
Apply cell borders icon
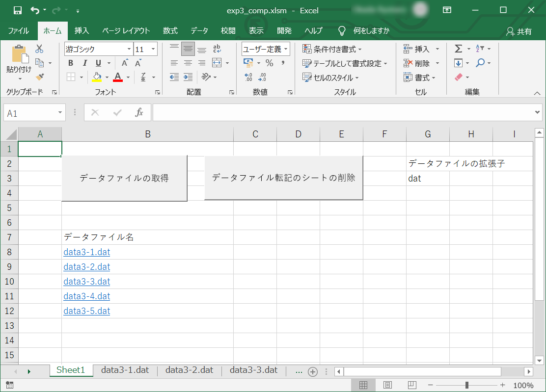(x=71, y=77)
